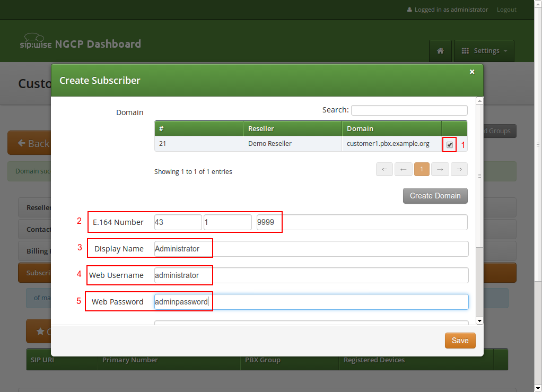The width and height of the screenshot is (542, 392).
Task: Click the home icon in the top navigation
Action: (x=440, y=50)
